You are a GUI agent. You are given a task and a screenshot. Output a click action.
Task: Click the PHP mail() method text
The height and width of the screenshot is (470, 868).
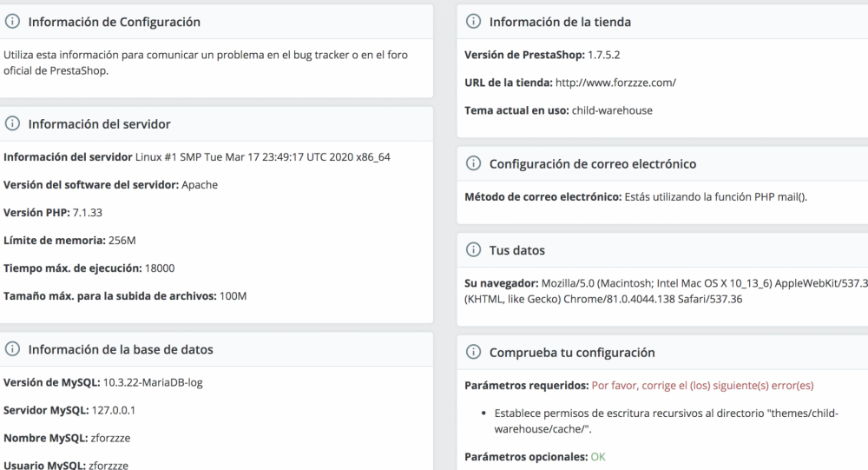pos(716,196)
